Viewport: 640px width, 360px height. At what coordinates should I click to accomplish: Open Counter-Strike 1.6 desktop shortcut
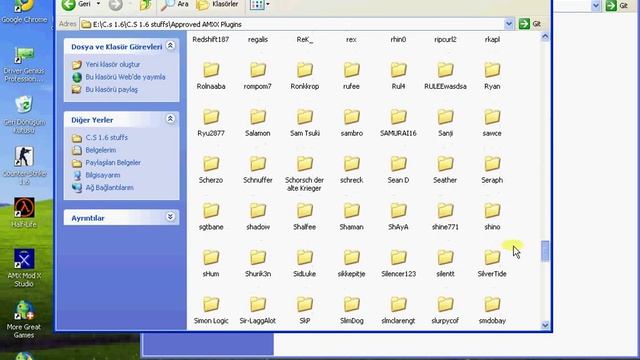pos(24,166)
